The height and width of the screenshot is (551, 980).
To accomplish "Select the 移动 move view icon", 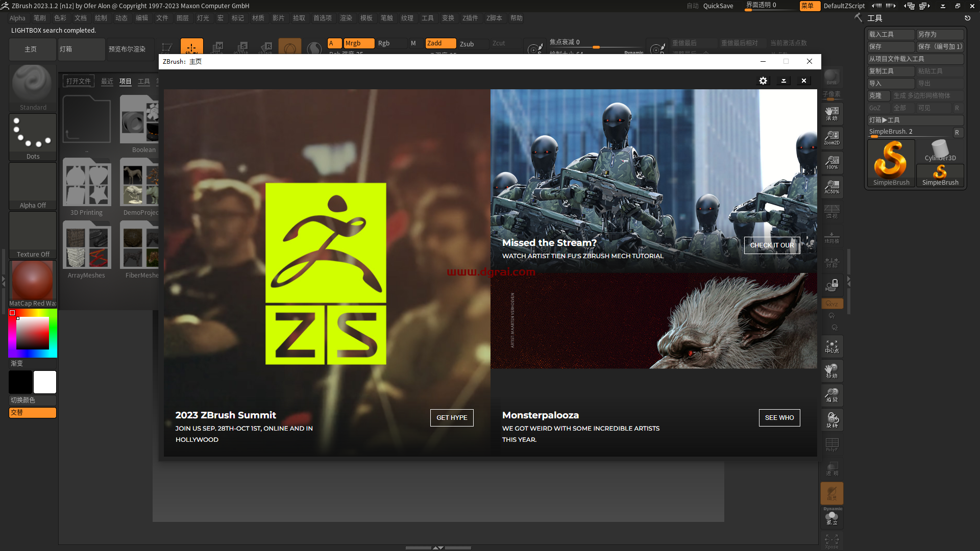I will point(832,371).
